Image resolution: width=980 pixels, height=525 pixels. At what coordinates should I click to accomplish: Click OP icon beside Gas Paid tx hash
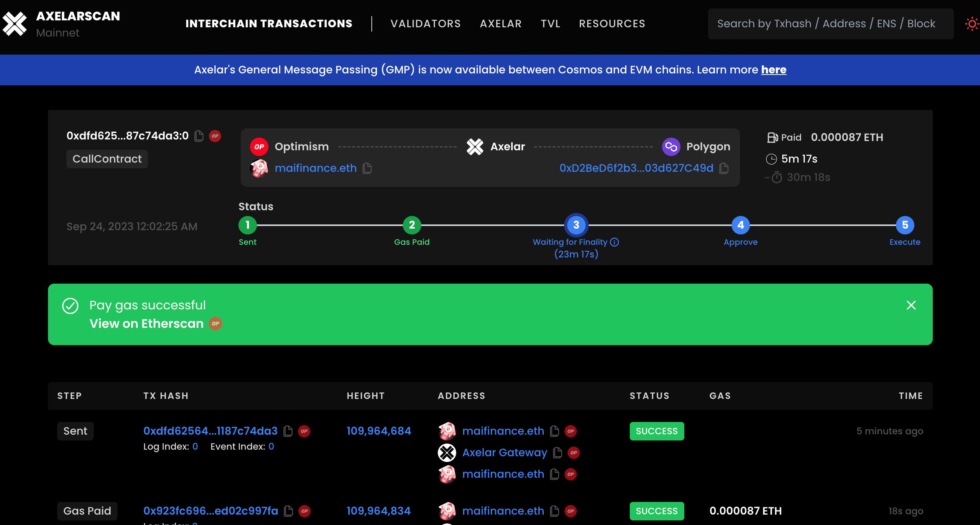pyautogui.click(x=305, y=511)
